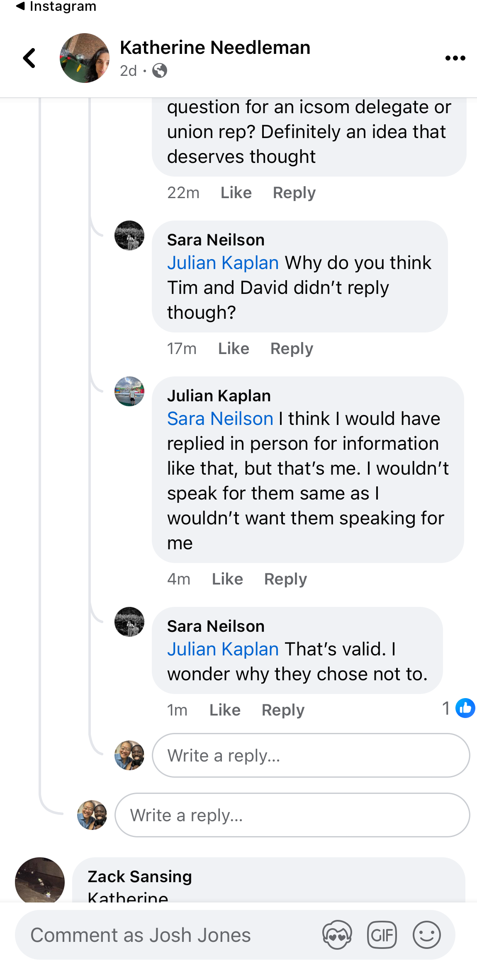Tap the public globe privacy icon

(x=160, y=71)
